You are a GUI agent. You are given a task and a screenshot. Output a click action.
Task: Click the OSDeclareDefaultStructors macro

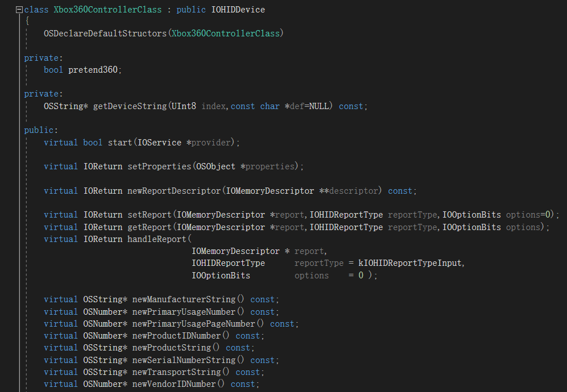tap(105, 34)
